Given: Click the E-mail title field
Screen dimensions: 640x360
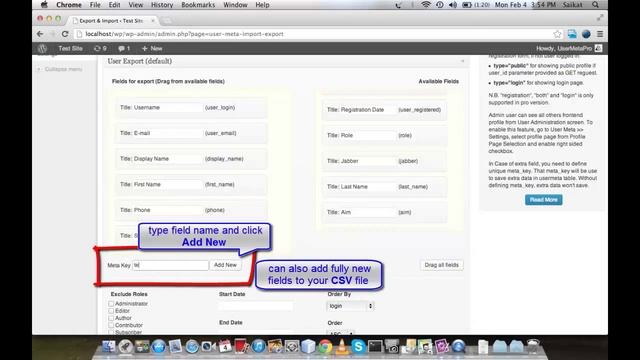Looking at the screenshot, I should pos(167,133).
